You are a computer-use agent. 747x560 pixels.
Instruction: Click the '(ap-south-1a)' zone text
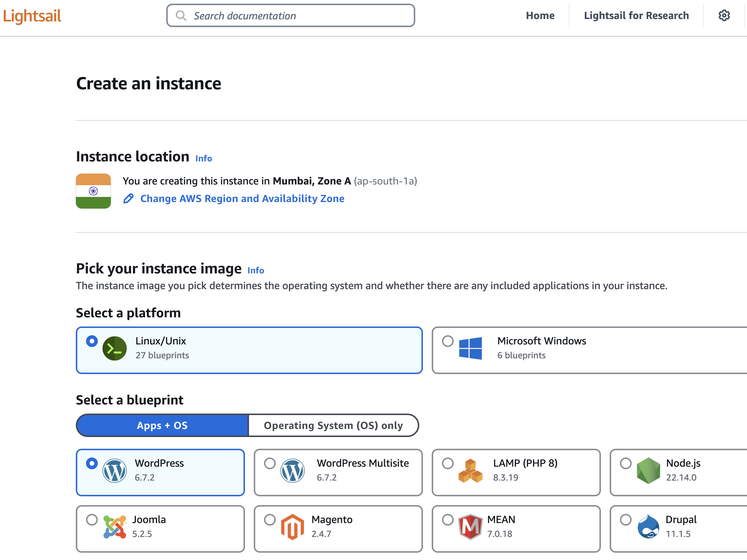point(385,181)
